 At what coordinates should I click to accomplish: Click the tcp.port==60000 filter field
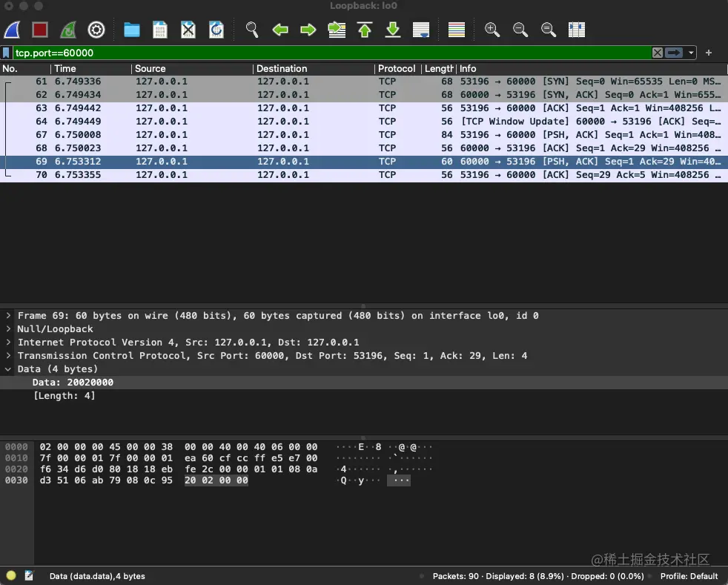(332, 53)
